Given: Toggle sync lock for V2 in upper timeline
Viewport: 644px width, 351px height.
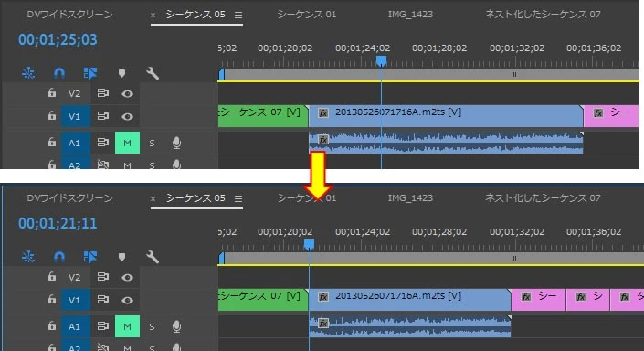Looking at the screenshot, I should [x=102, y=93].
